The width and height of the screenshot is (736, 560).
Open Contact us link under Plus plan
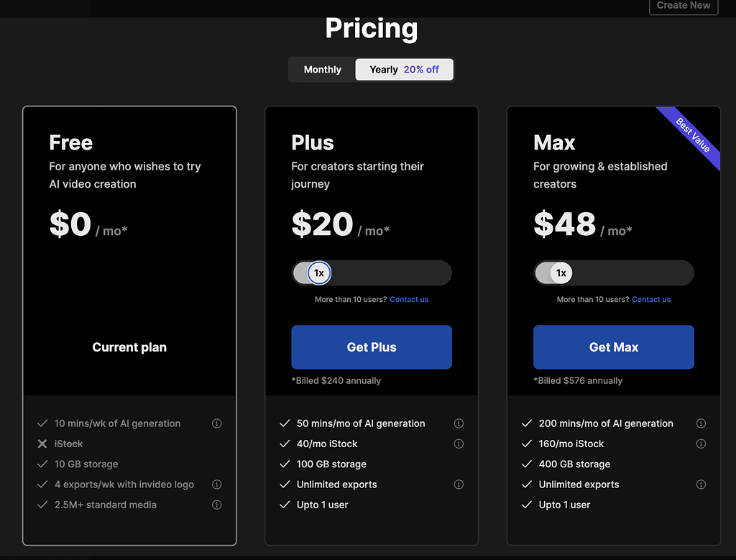tap(409, 300)
